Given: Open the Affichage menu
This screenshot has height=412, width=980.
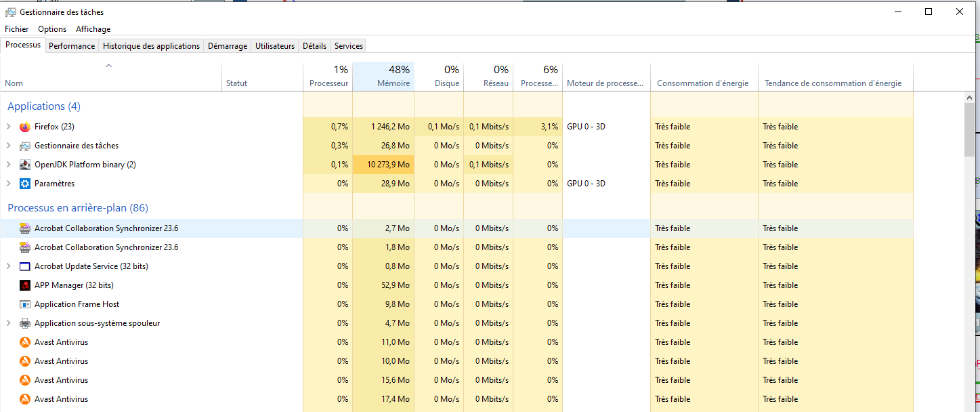Looking at the screenshot, I should coord(93,29).
